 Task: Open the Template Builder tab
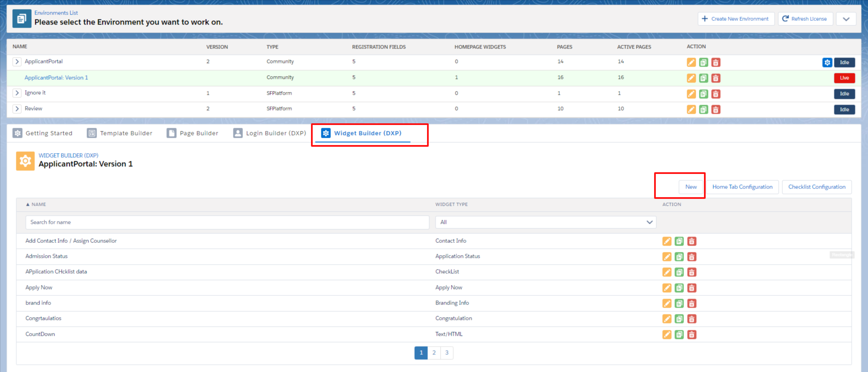pos(120,133)
